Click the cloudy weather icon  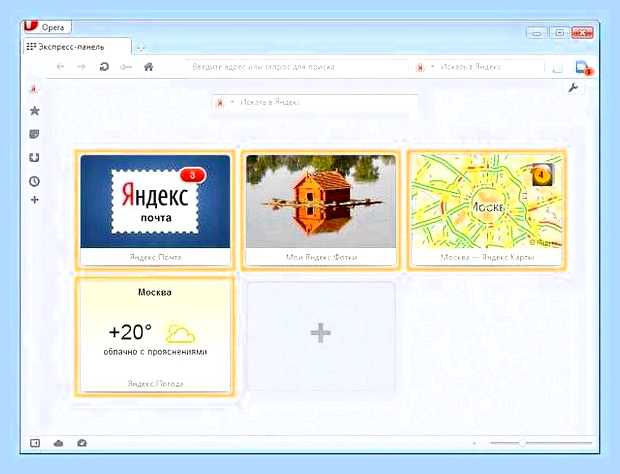point(180,334)
